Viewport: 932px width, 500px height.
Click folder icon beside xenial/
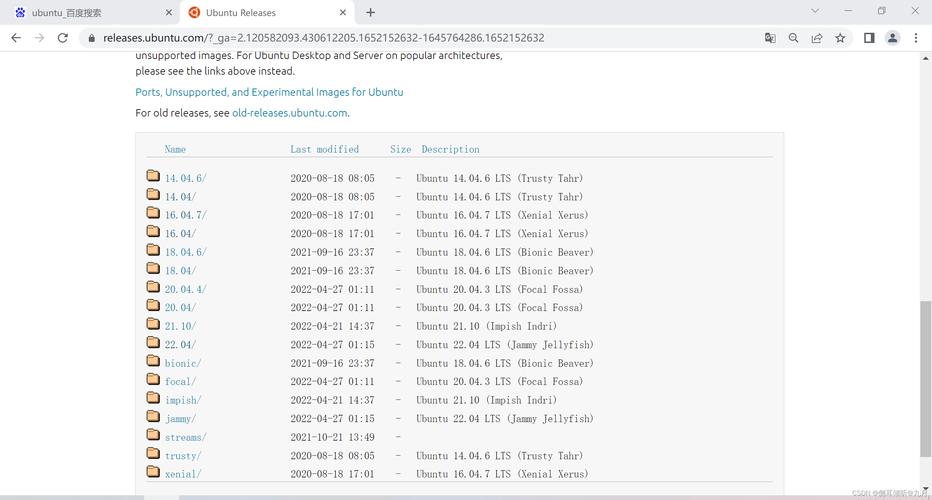153,471
